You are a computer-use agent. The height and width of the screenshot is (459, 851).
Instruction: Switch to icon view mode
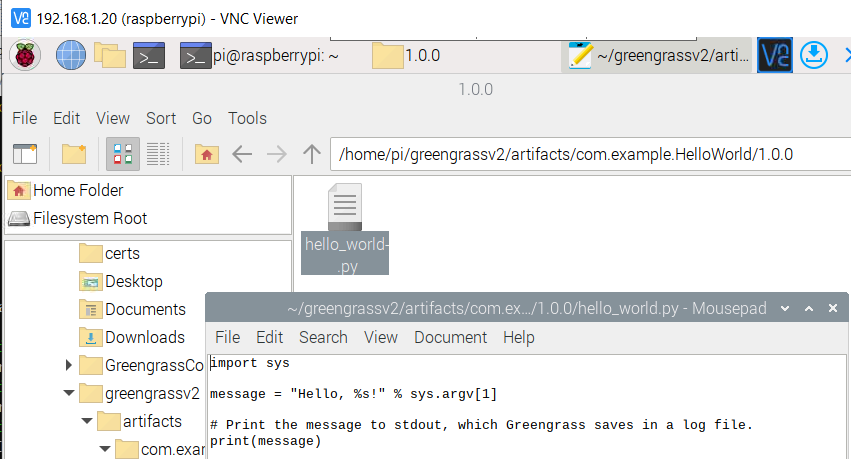coord(123,154)
